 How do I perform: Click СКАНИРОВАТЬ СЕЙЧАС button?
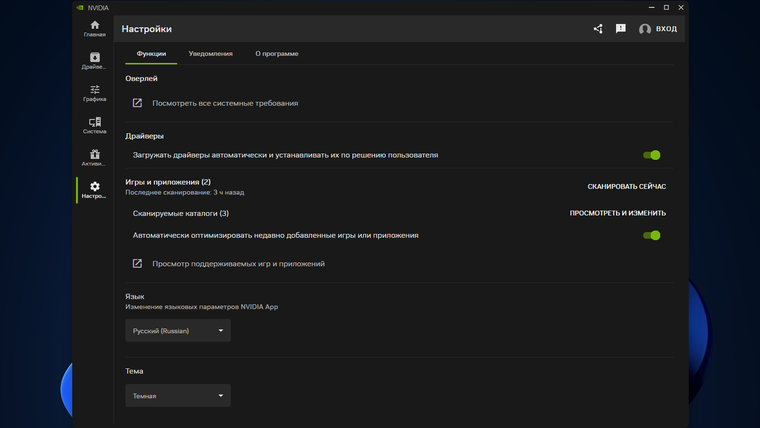coord(627,187)
